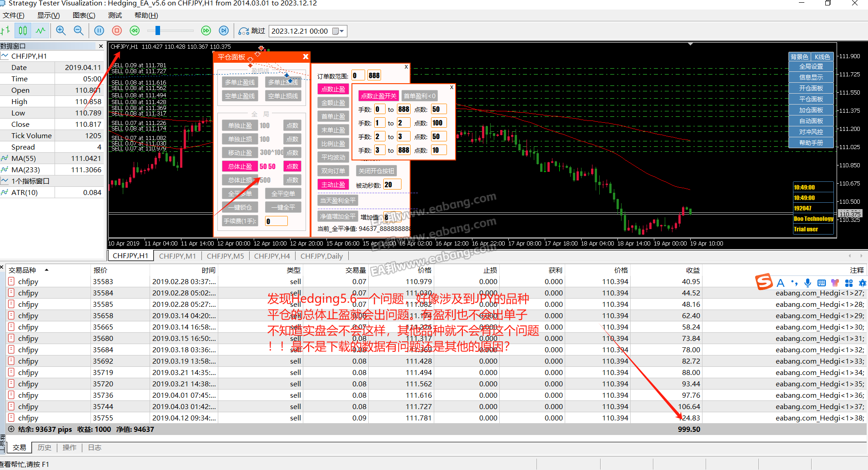Open the 测试 menu

tap(115, 15)
